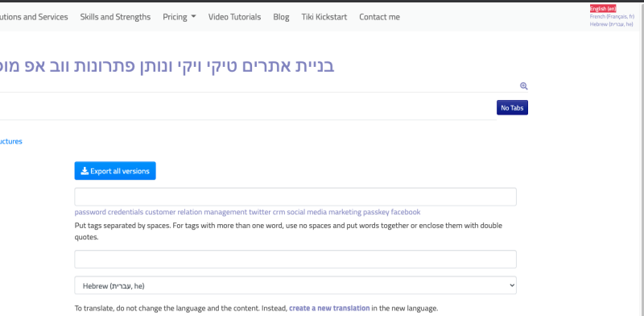Focus the empty input above the language selector
Viewport: 644px width, 316px height.
[x=295, y=260]
